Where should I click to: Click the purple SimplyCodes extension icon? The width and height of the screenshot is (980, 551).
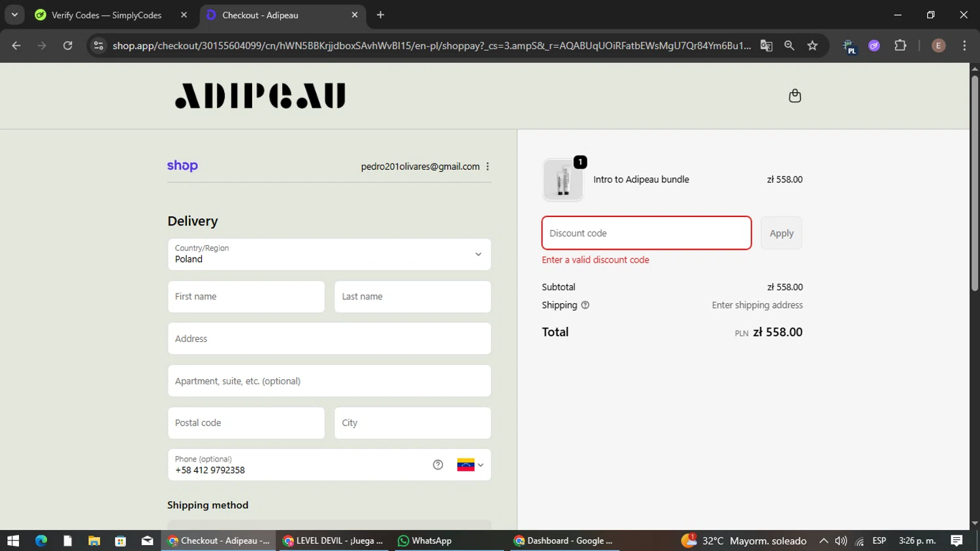click(x=874, y=46)
